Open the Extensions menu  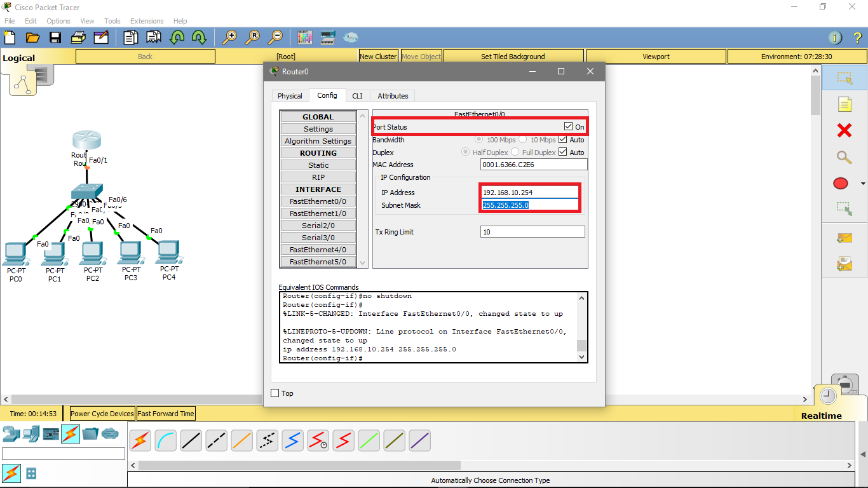[147, 21]
